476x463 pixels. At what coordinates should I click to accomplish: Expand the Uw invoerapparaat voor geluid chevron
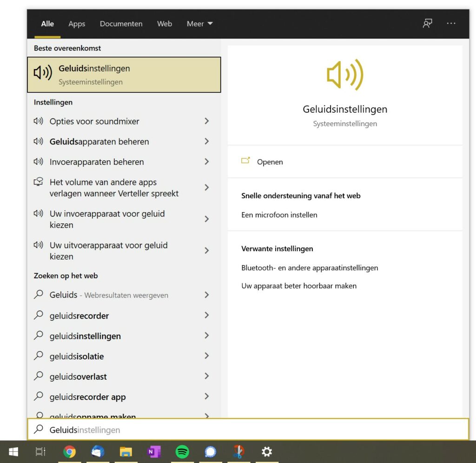click(207, 219)
